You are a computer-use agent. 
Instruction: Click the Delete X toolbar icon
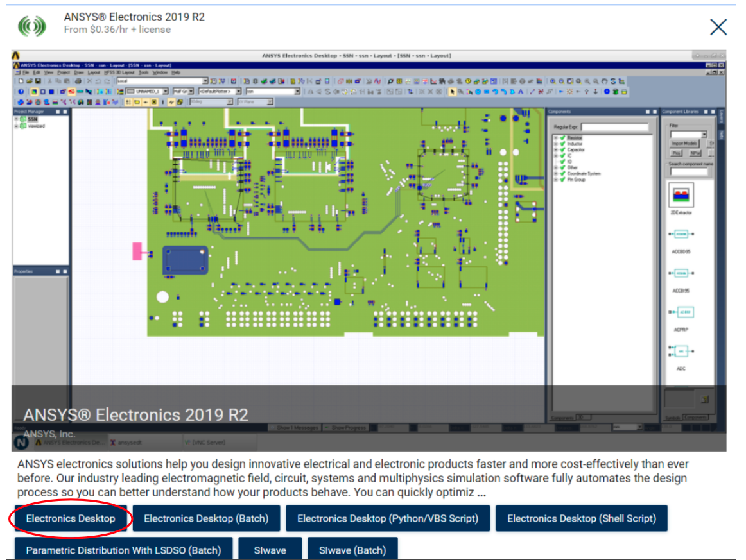pos(89,81)
